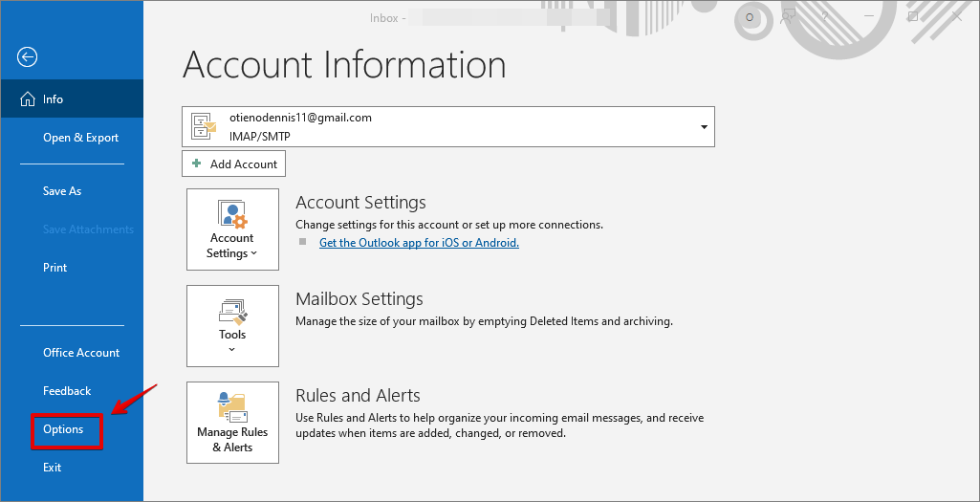Viewport: 980px width, 502px height.
Task: Click the Rules and Alerts heading
Action: point(358,395)
